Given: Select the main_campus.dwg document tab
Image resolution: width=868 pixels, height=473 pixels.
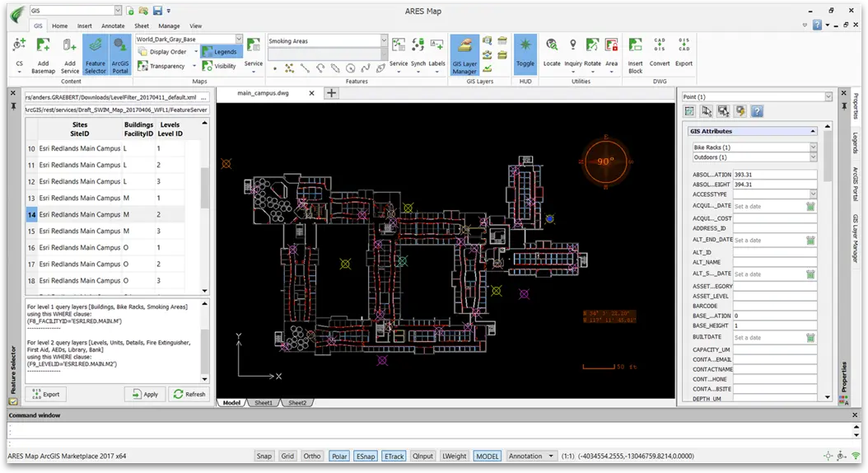Looking at the screenshot, I should pos(264,93).
